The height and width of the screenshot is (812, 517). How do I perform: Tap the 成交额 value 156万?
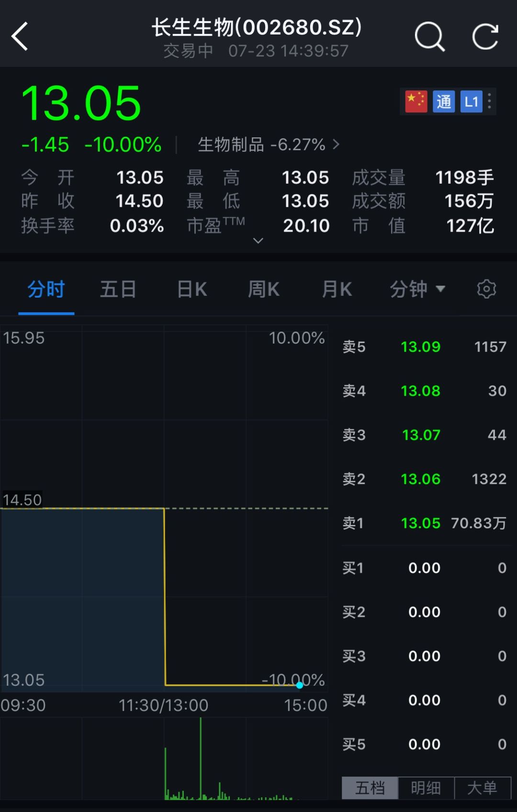click(x=469, y=201)
